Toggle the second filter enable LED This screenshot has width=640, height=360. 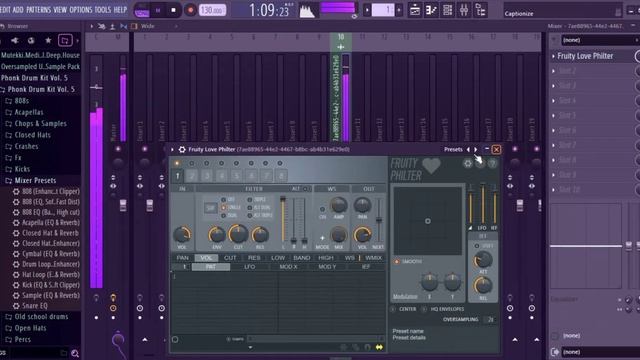pyautogui.click(x=191, y=163)
